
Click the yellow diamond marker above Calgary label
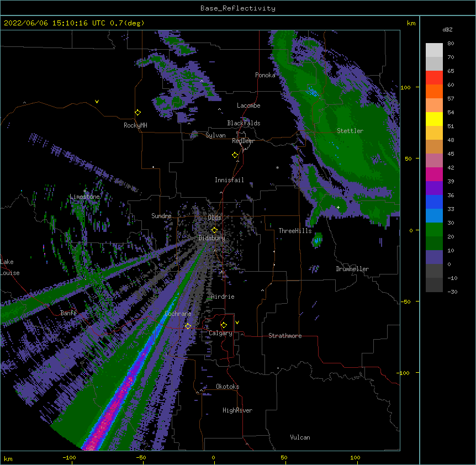pyautogui.click(x=224, y=325)
